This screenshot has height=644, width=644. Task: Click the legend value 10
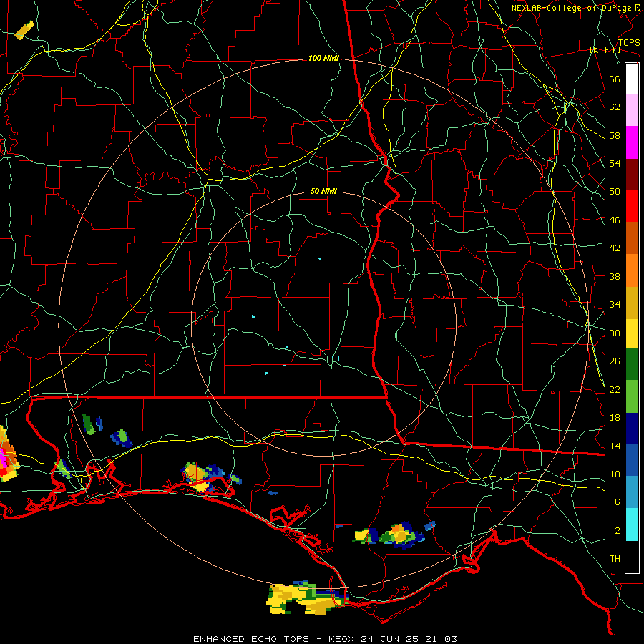point(615,474)
